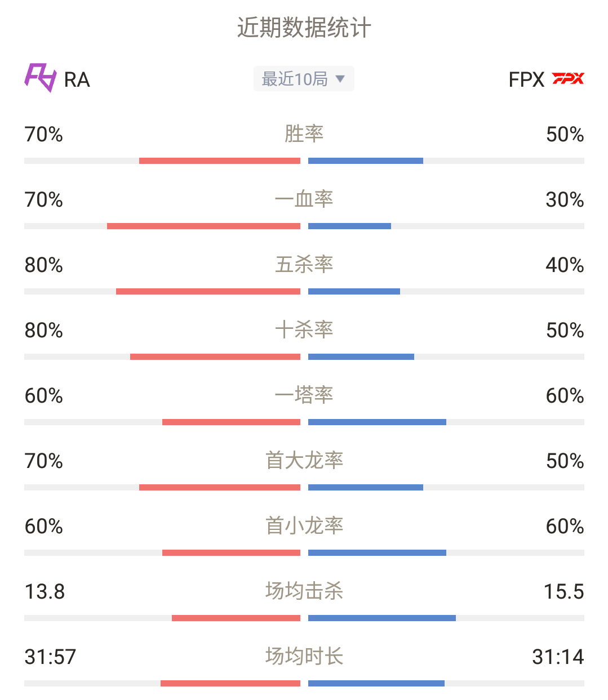Viewport: 608px width, 700px height.
Task: Click the purple RA team logo
Action: click(41, 78)
